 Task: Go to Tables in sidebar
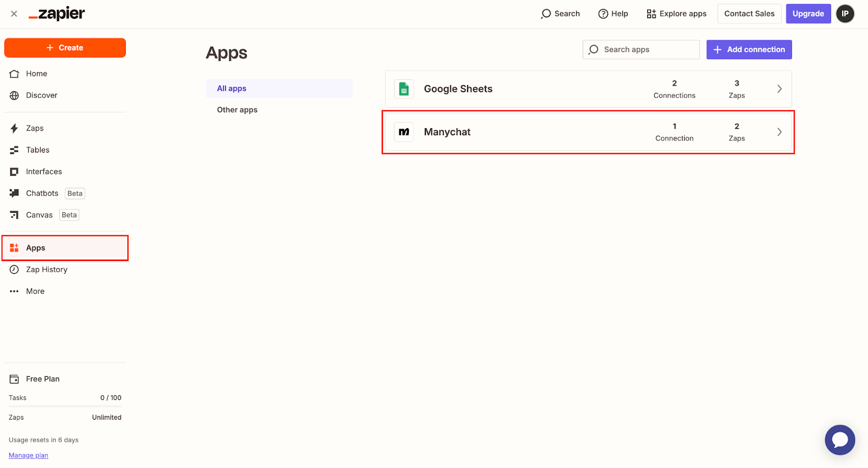pos(37,150)
